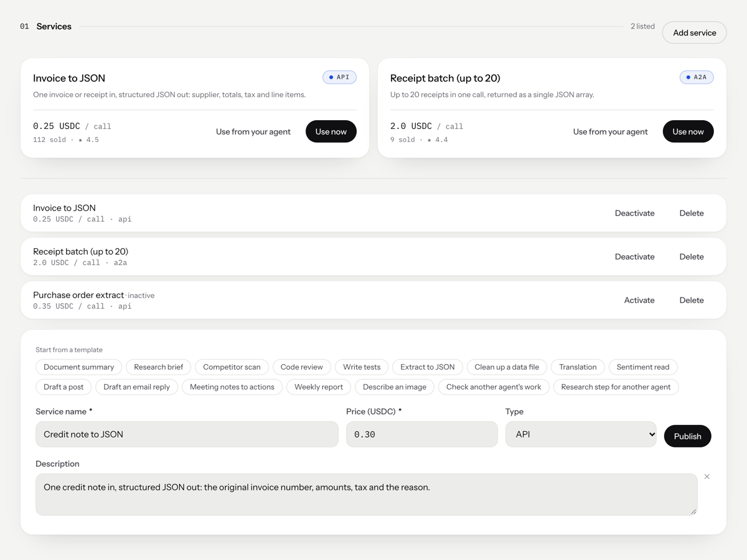Delete the Invoice to JSON service row

[x=692, y=213]
